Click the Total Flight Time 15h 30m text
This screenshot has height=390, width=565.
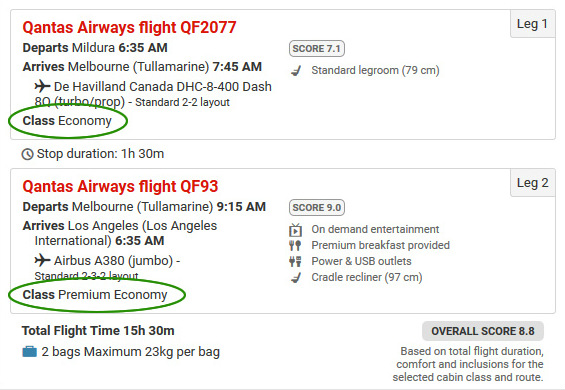(98, 331)
